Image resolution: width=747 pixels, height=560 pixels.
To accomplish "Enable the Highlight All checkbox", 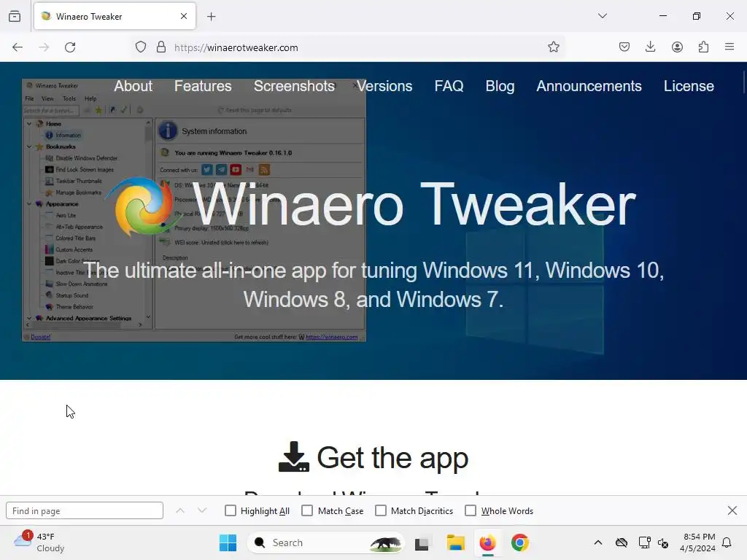I will pyautogui.click(x=230, y=510).
